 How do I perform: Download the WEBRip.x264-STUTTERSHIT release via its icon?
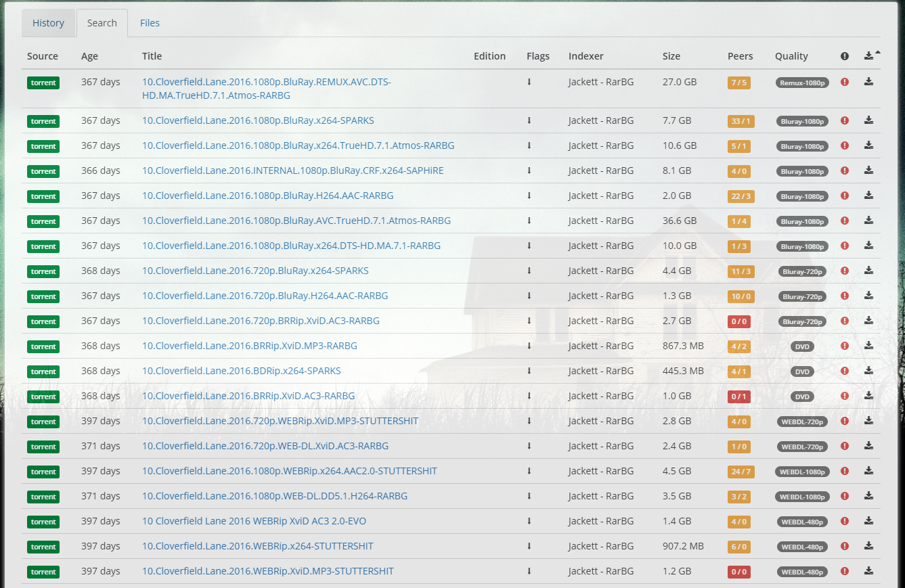coord(868,546)
